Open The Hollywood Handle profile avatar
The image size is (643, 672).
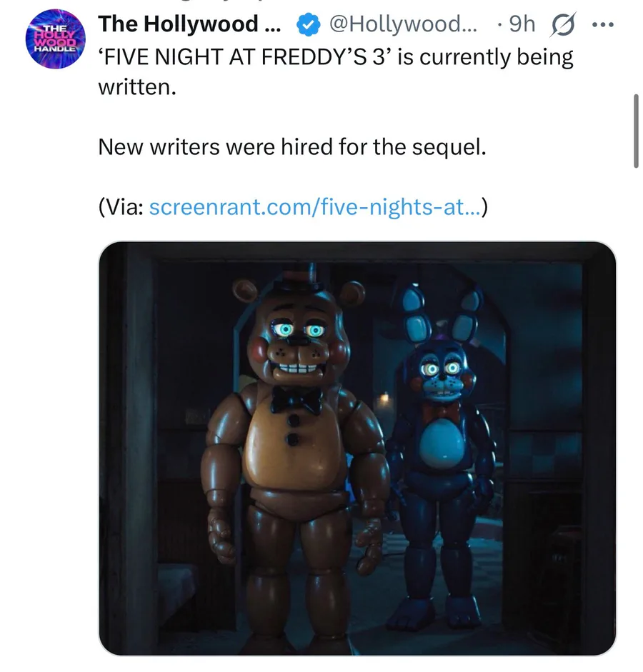pyautogui.click(x=55, y=39)
